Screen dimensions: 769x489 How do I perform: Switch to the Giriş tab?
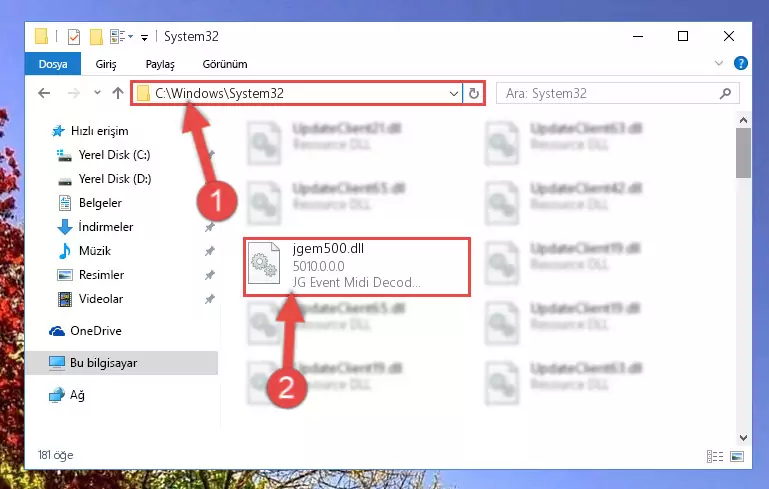tap(106, 64)
